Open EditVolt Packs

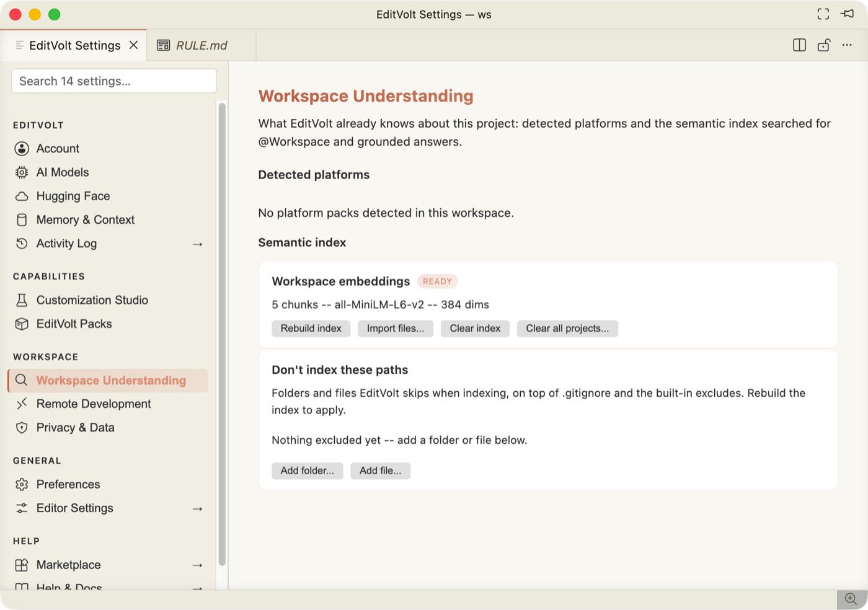(108, 324)
